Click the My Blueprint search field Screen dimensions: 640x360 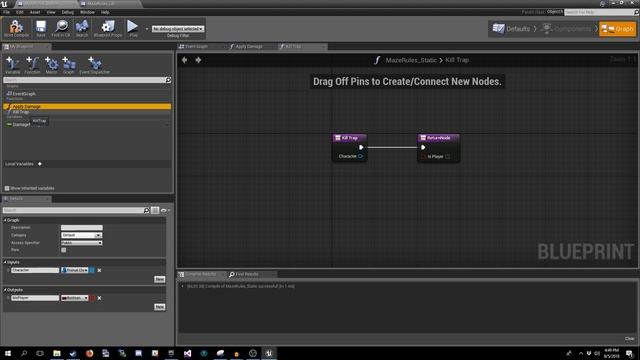click(x=84, y=80)
